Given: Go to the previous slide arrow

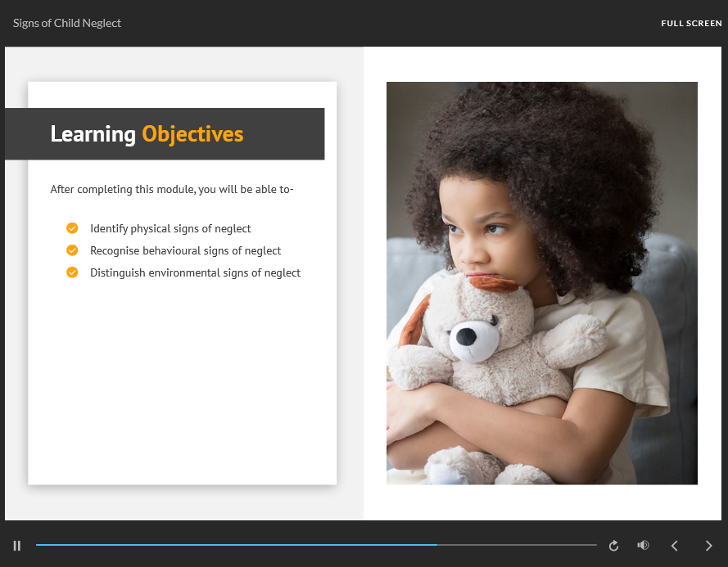Looking at the screenshot, I should (x=675, y=546).
